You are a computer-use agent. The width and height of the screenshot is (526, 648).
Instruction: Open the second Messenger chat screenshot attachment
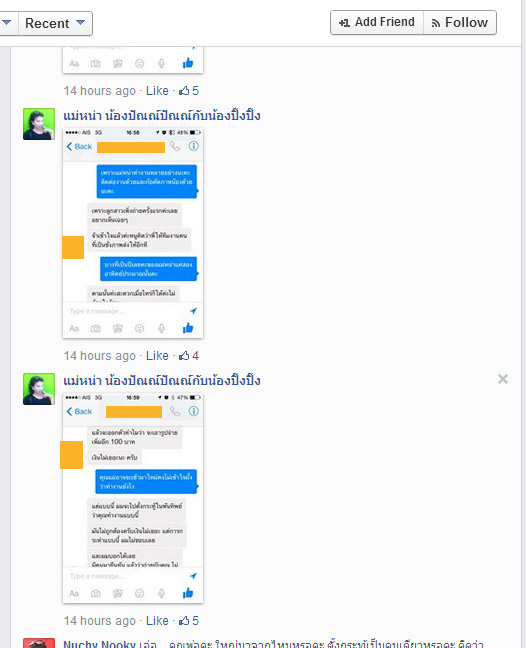pos(133,498)
